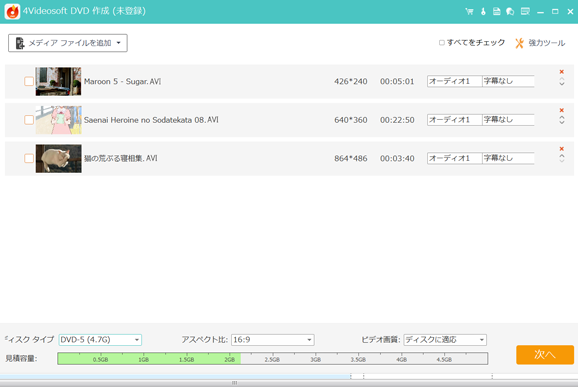The height and width of the screenshot is (387, 578).
Task: Tick the cat video checkbox
Action: (29, 158)
